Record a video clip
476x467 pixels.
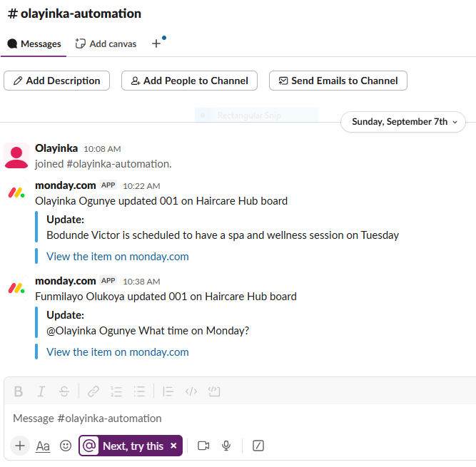pos(203,446)
